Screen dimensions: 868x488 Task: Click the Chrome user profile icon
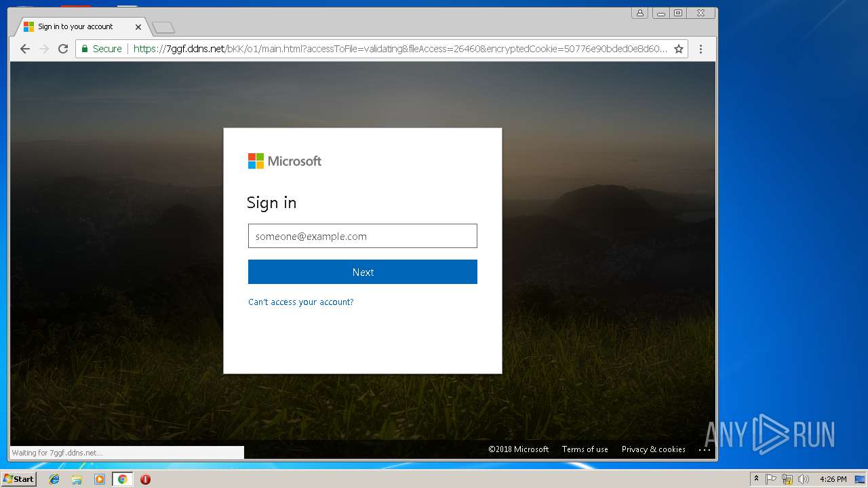pos(639,13)
